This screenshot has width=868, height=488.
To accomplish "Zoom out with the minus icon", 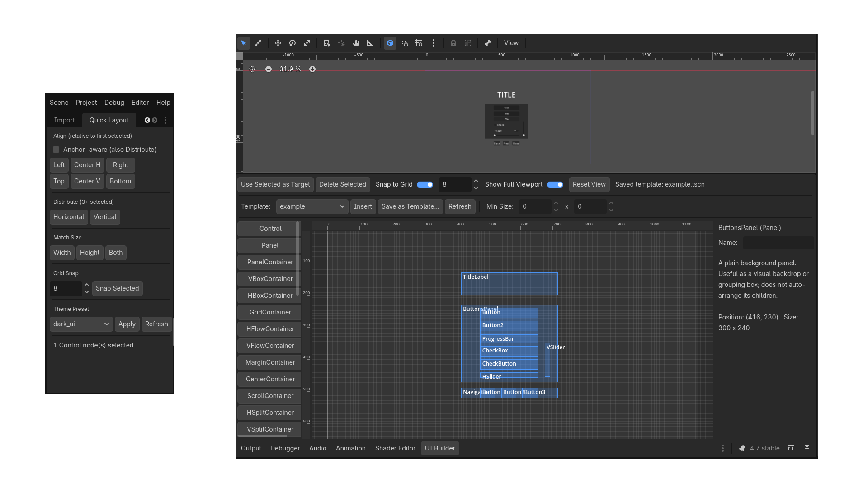I will (269, 69).
